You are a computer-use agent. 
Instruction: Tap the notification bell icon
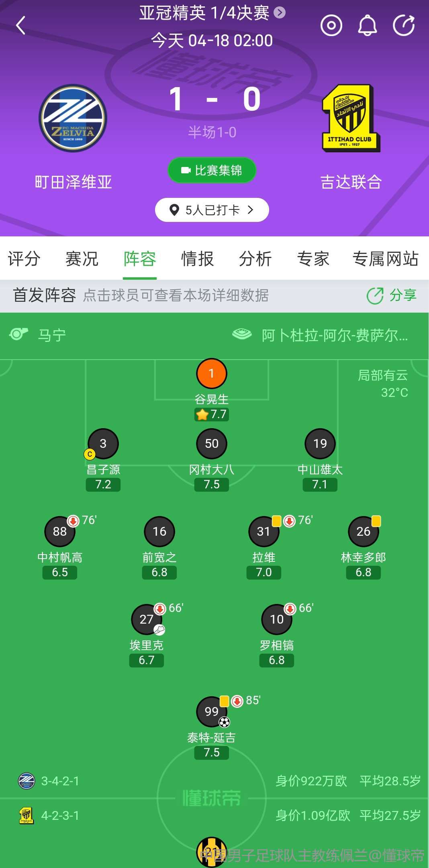tap(367, 26)
